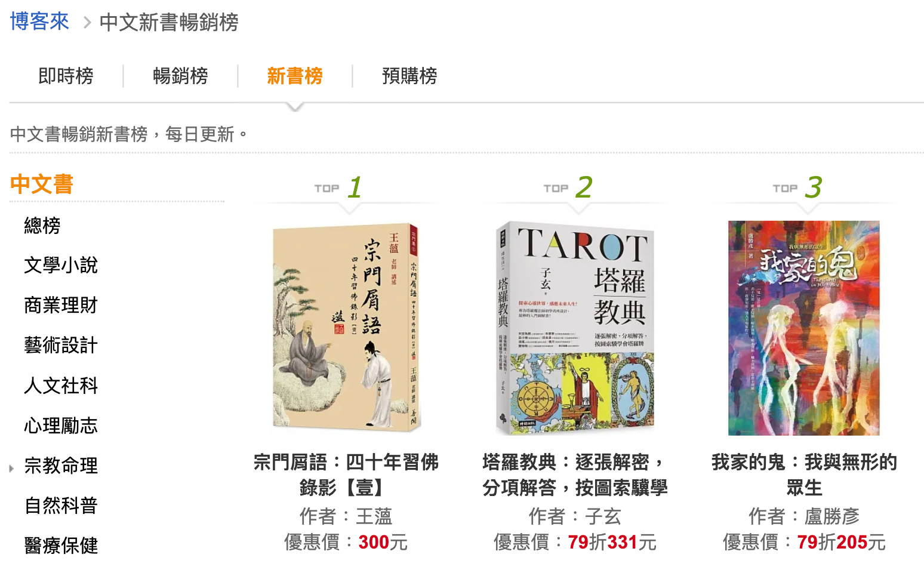924x573 pixels.
Task: Switch to the 即時榜 tab
Action: [x=66, y=76]
